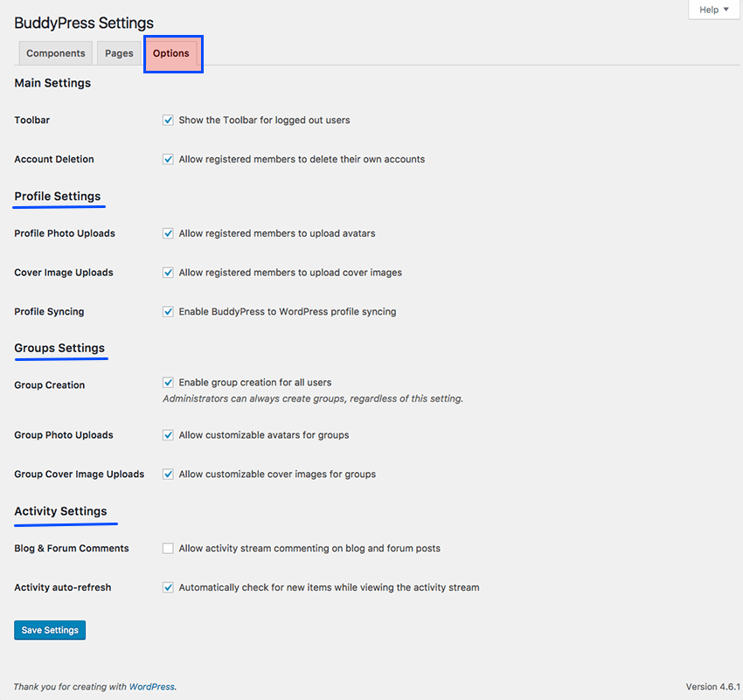Toggle Automatically check for new items checkbox
The image size is (743, 700).
click(x=168, y=587)
